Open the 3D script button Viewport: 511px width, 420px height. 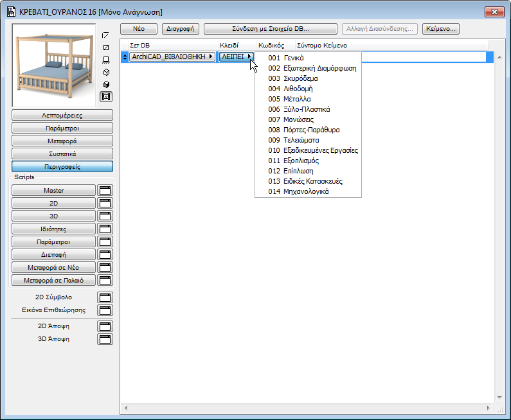[x=54, y=216]
